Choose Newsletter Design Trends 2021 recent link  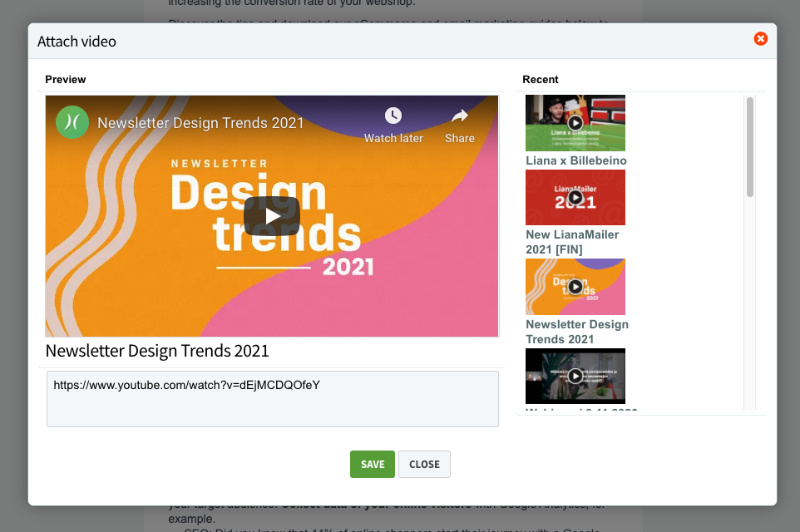pos(577,332)
